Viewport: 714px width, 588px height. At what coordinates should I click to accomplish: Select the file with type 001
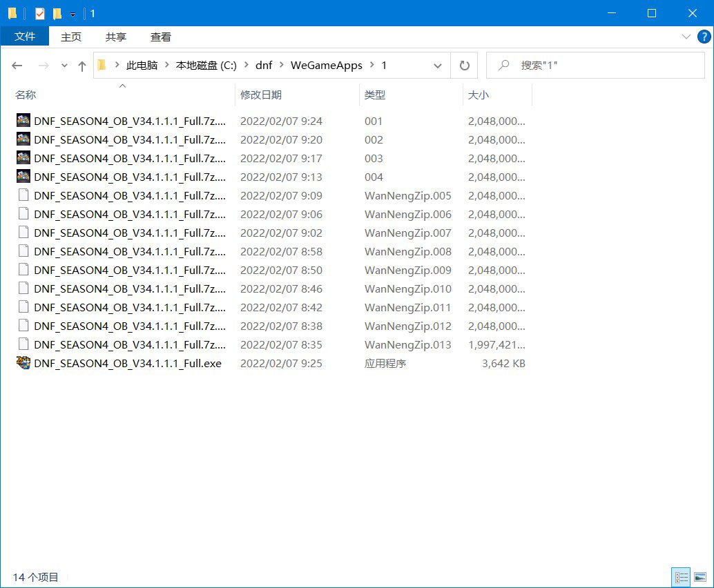click(x=270, y=121)
